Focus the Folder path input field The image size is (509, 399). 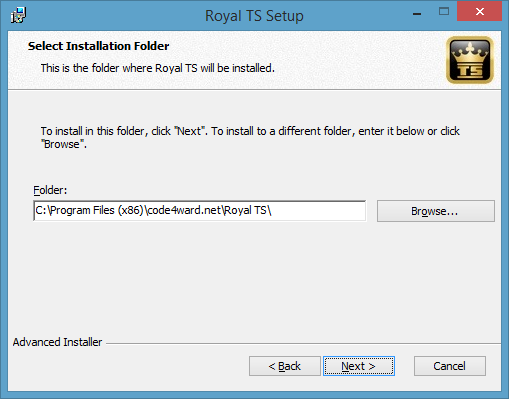200,211
